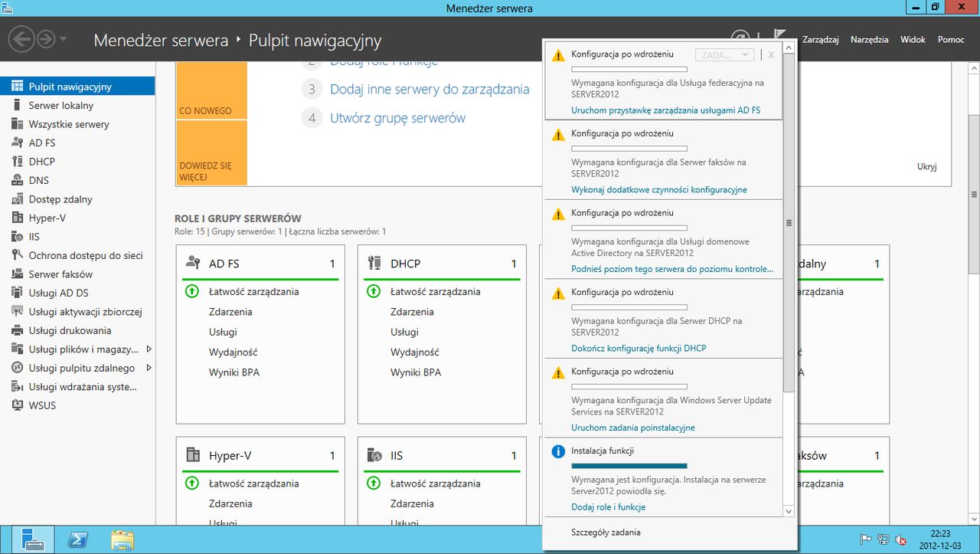980x554 pixels.
Task: Click Łatwość zarządzania status icon in AD FS tile
Action: tap(192, 291)
